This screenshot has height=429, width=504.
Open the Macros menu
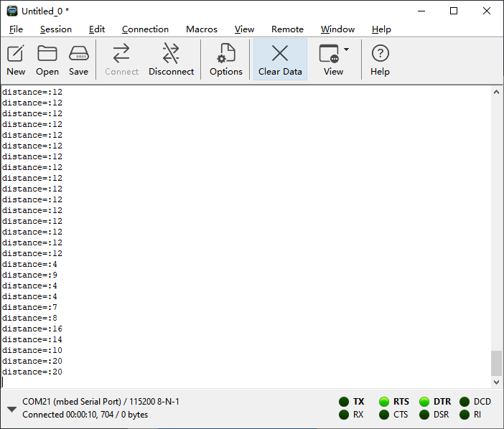coord(202,29)
